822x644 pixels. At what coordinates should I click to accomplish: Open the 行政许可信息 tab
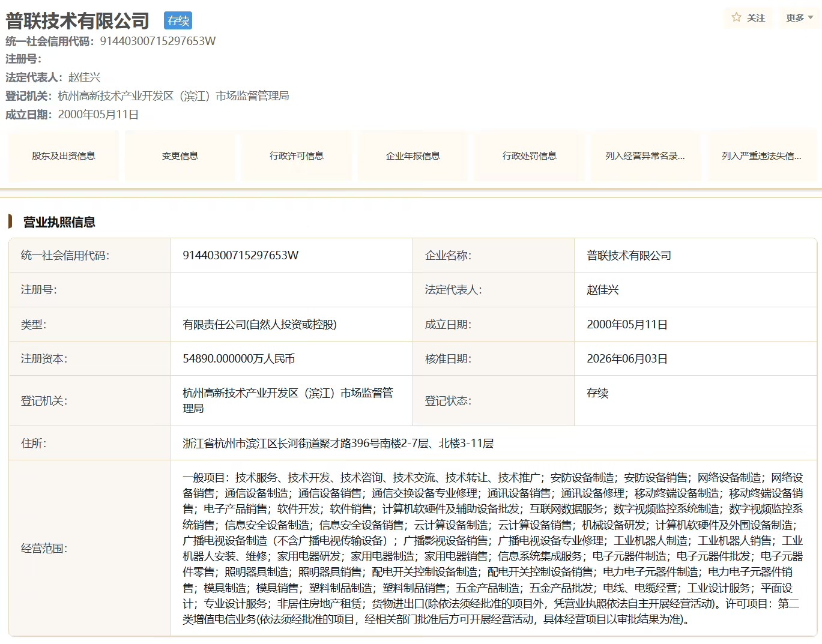(x=297, y=156)
